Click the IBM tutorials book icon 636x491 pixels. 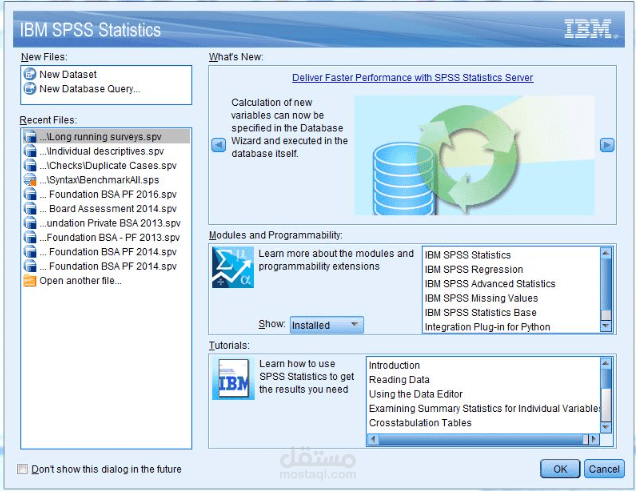coord(233,379)
